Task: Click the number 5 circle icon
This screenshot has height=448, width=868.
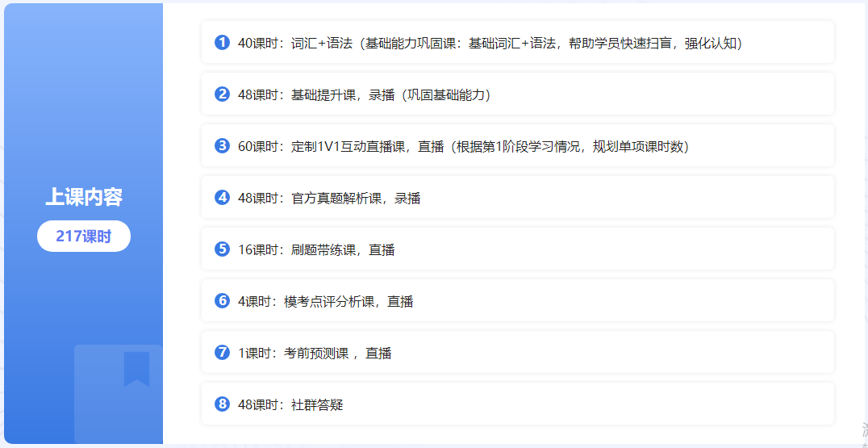Action: (x=223, y=249)
